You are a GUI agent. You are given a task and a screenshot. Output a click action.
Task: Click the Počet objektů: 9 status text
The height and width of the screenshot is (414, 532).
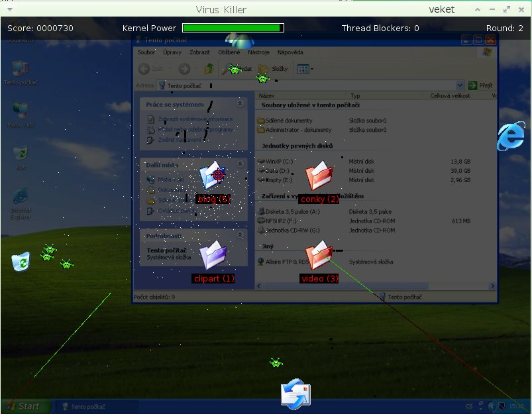(x=154, y=297)
